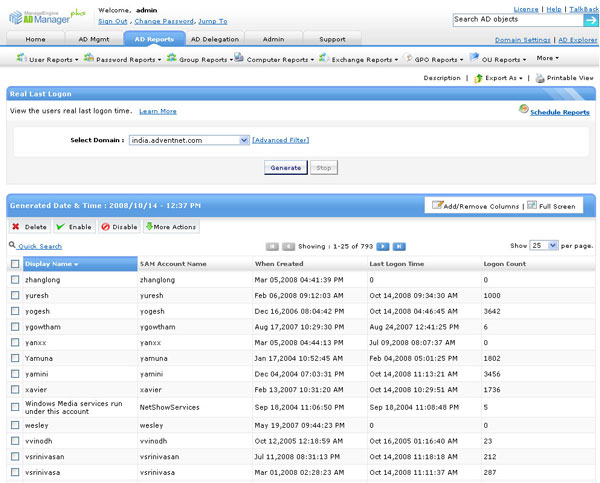Viewport: 600px width, 483px height.
Task: Switch to the AD Delegation tab
Action: click(x=214, y=39)
